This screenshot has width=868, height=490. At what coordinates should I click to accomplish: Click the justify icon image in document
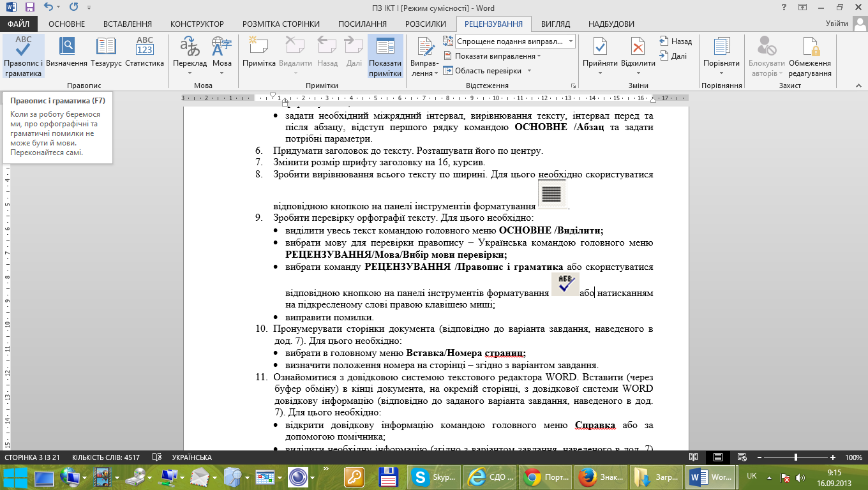(x=552, y=194)
